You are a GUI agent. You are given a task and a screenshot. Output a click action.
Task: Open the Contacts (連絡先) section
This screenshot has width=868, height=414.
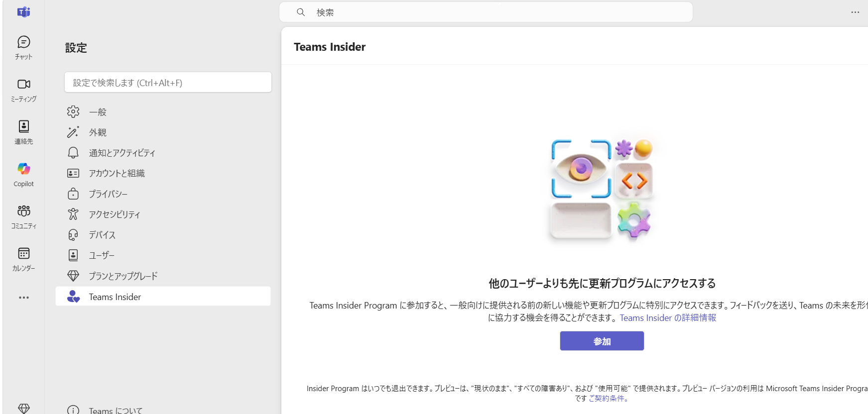click(23, 132)
